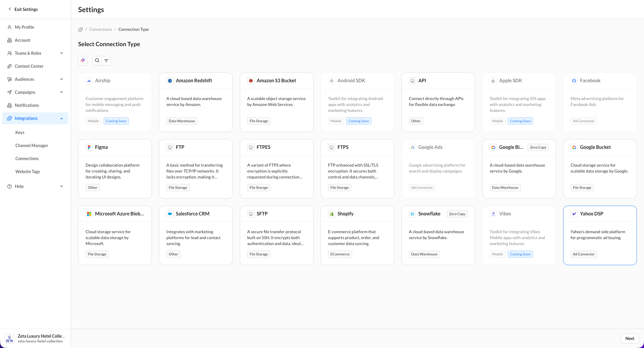Click the Microsoft Azure Blob card description
This screenshot has height=348, width=644.
(108, 238)
